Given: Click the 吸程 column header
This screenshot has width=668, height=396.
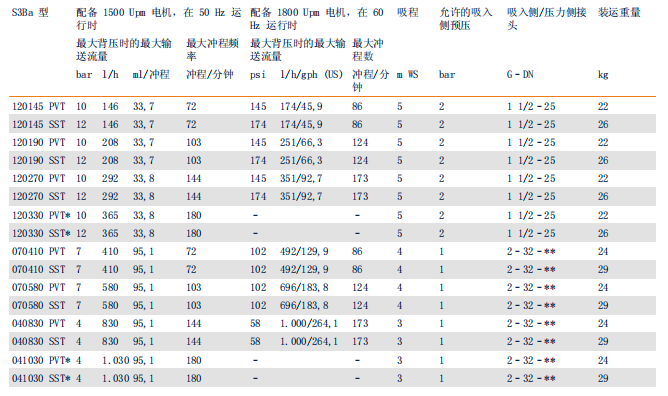Looking at the screenshot, I should point(408,13).
